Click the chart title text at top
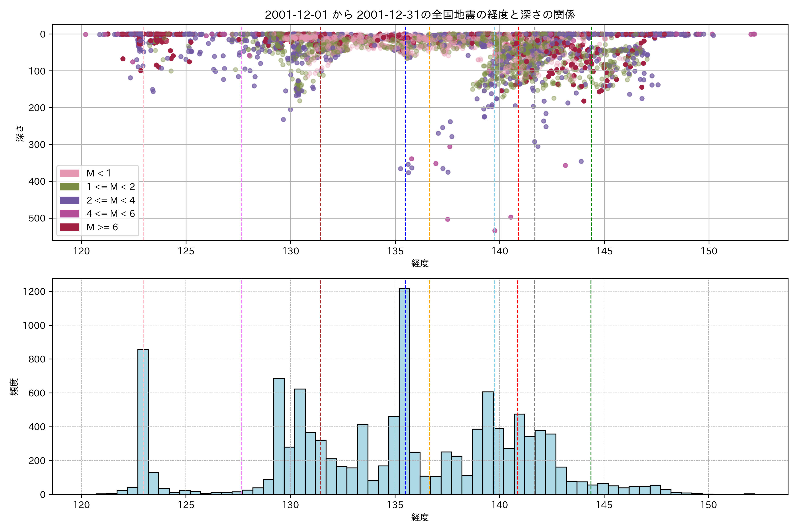The height and width of the screenshot is (532, 798). pyautogui.click(x=420, y=15)
